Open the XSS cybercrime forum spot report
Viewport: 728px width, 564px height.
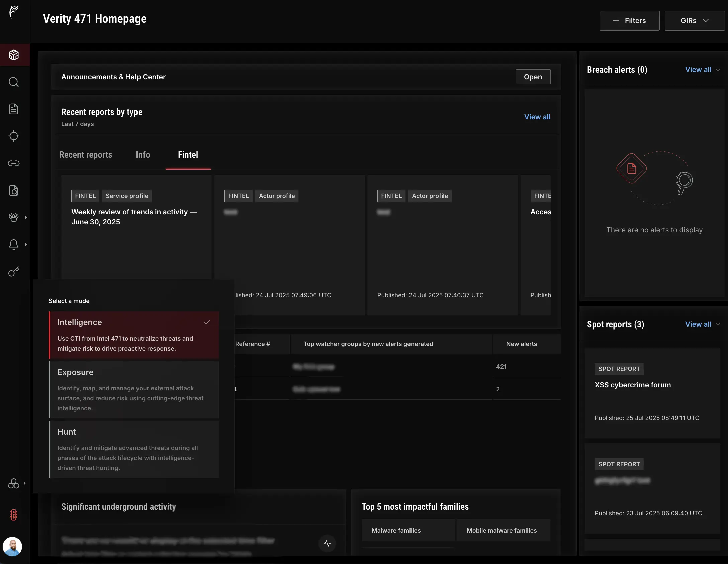click(633, 385)
